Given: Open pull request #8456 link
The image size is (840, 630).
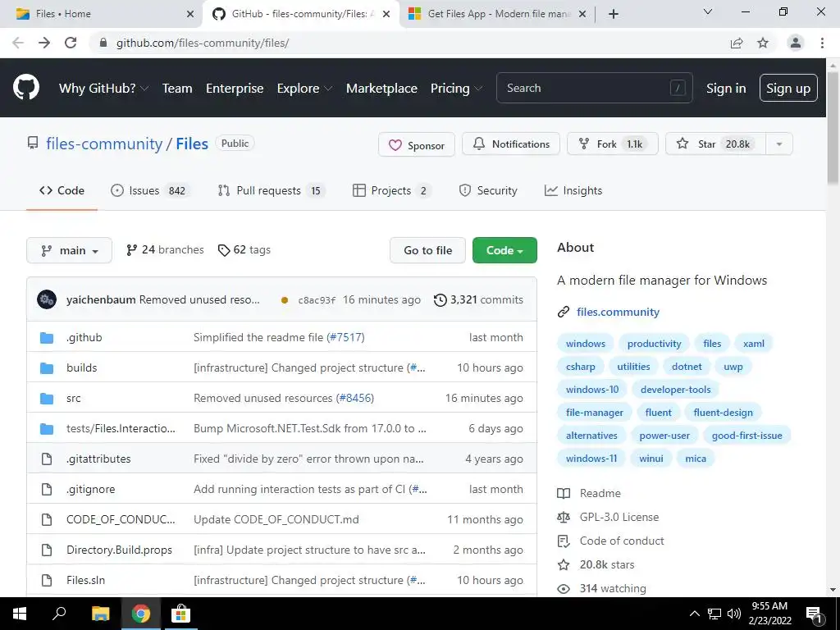Looking at the screenshot, I should coord(354,398).
